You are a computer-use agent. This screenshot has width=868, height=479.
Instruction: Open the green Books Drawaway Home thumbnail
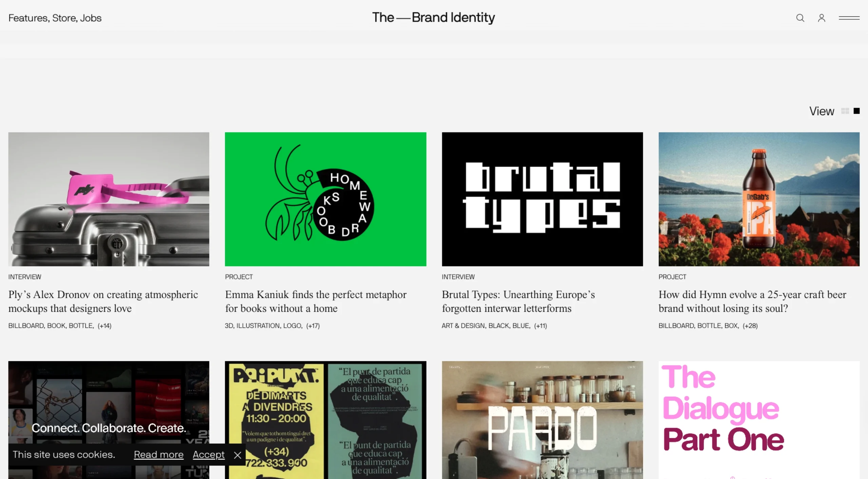point(325,199)
